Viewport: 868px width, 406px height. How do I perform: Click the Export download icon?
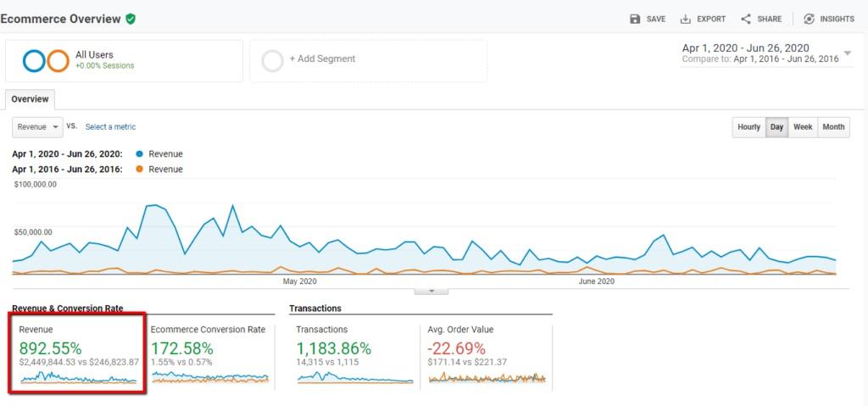685,19
